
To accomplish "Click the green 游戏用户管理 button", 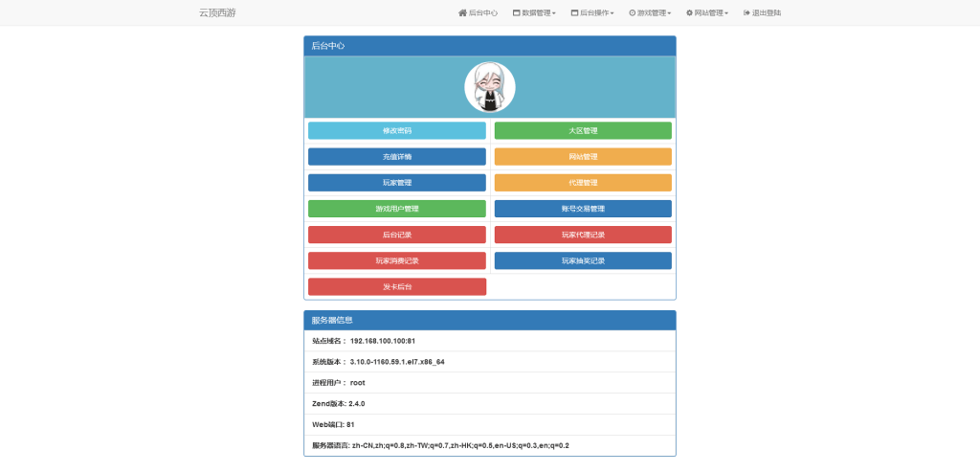I will [x=396, y=209].
